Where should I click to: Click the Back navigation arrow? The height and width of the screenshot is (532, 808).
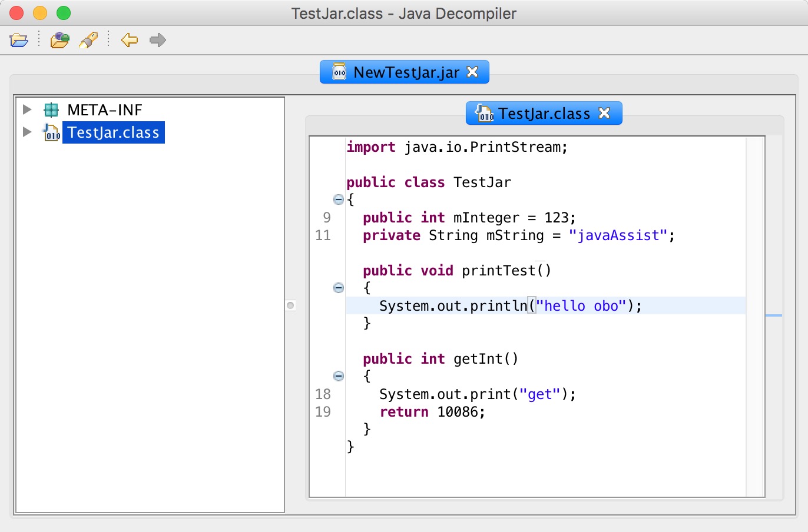129,40
